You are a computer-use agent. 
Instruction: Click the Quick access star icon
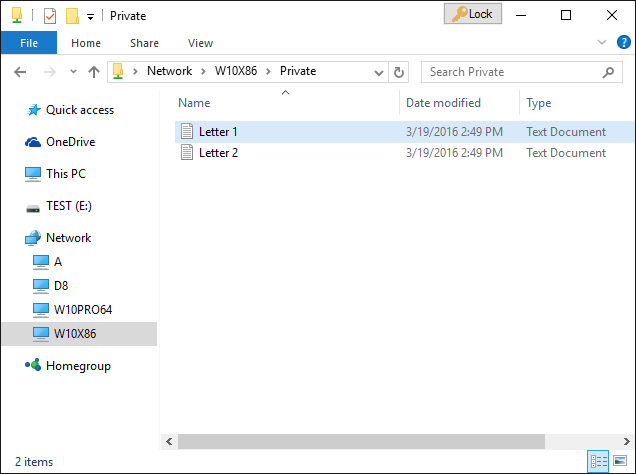pyautogui.click(x=34, y=109)
